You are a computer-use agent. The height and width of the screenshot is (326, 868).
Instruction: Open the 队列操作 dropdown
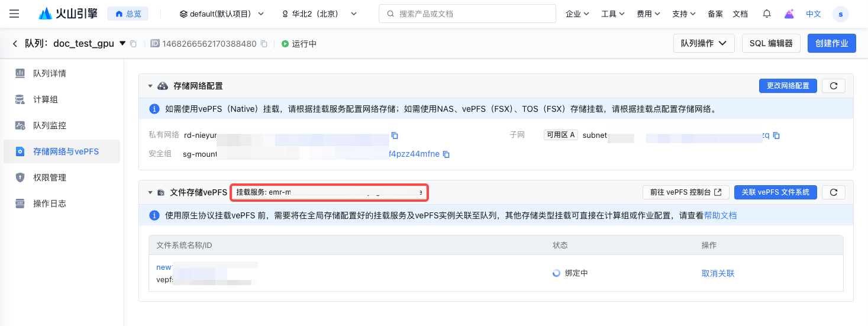coord(704,43)
